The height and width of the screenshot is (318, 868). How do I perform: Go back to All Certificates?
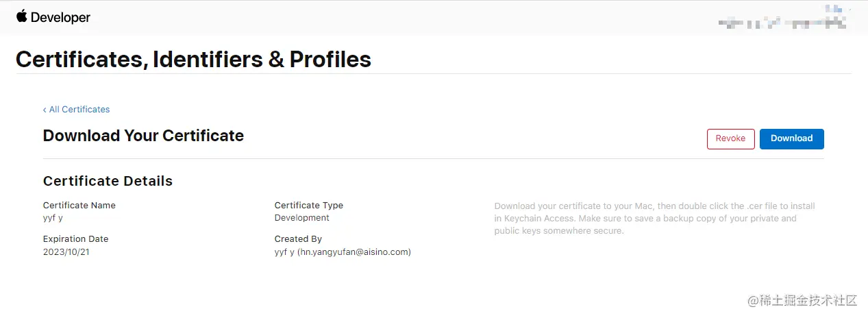[x=79, y=110]
